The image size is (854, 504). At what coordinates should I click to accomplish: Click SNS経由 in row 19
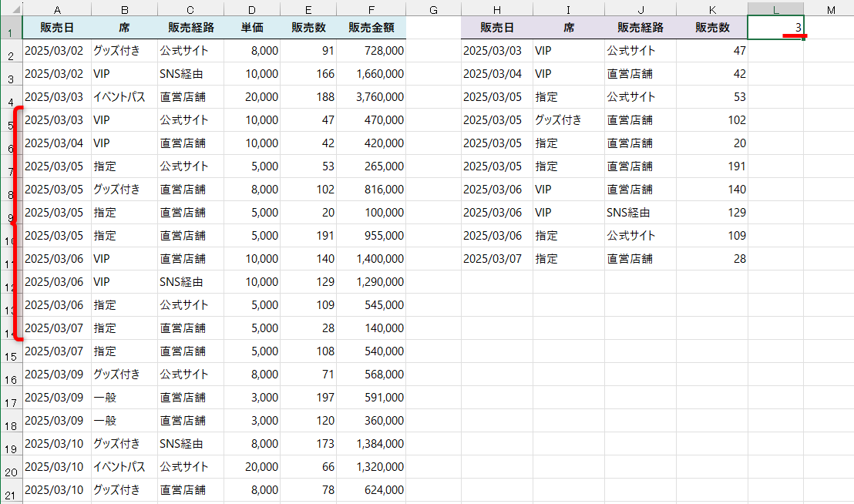click(x=190, y=444)
